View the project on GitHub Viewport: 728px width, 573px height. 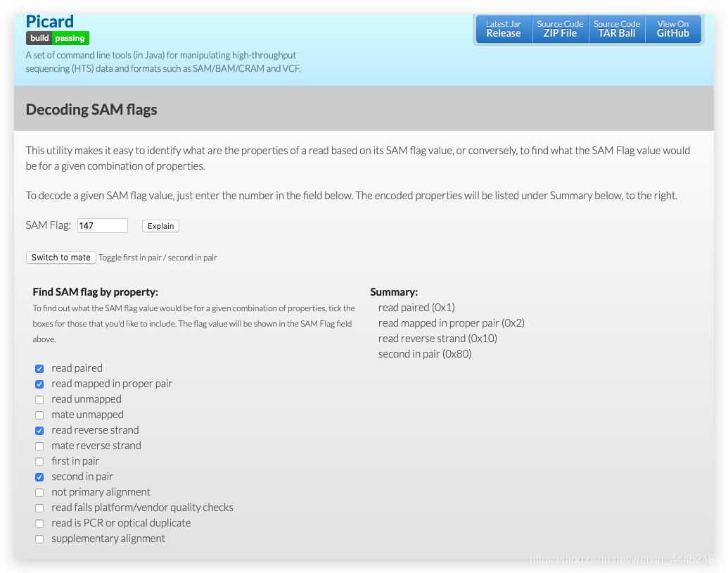pos(672,29)
